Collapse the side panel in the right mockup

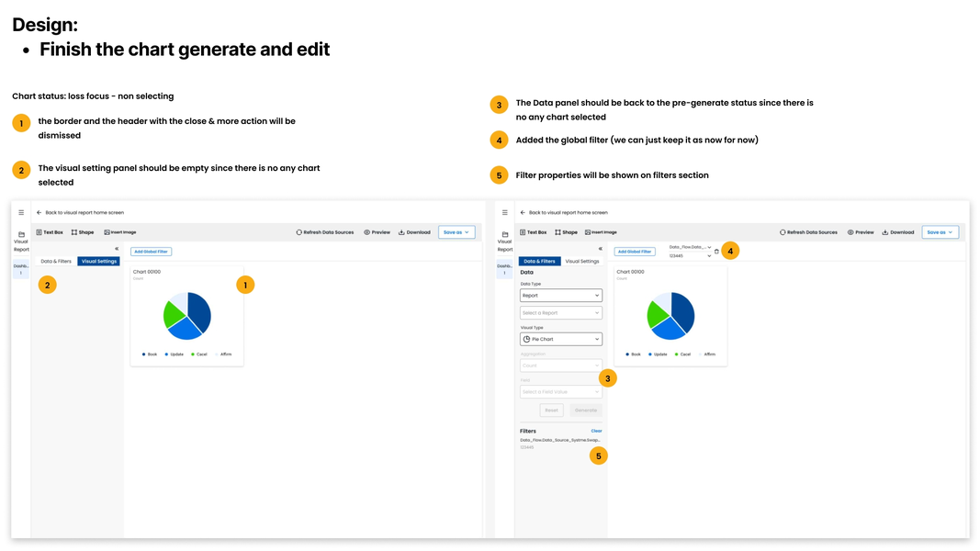(x=601, y=249)
